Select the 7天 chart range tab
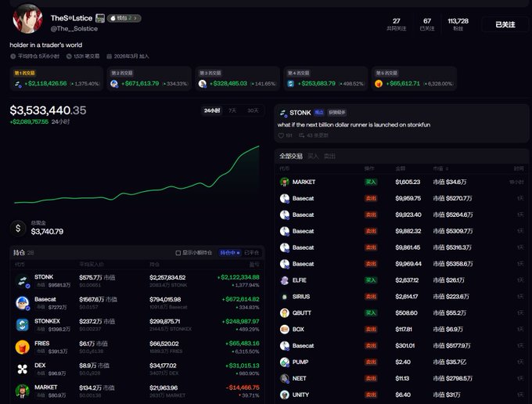This screenshot has width=532, height=404. click(232, 110)
